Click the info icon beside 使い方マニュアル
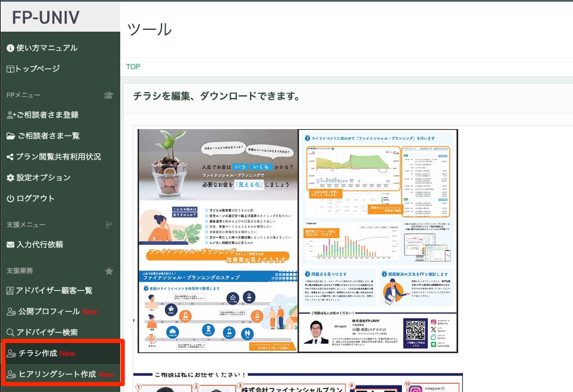The width and height of the screenshot is (573, 392). click(10, 48)
